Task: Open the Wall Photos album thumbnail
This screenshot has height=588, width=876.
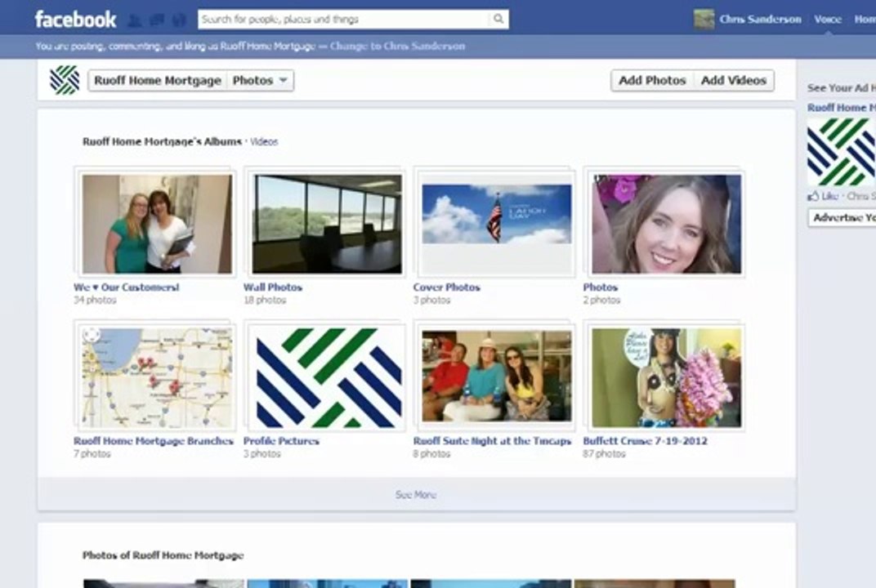Action: click(x=327, y=224)
